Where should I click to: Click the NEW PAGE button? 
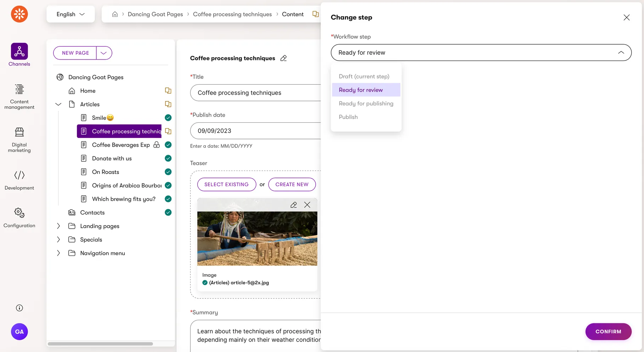pos(75,53)
